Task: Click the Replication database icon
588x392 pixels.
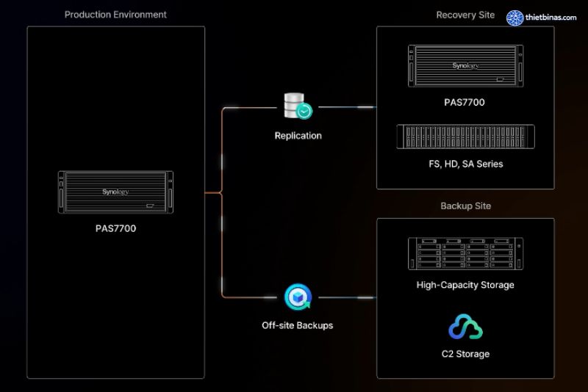Action: click(x=298, y=106)
